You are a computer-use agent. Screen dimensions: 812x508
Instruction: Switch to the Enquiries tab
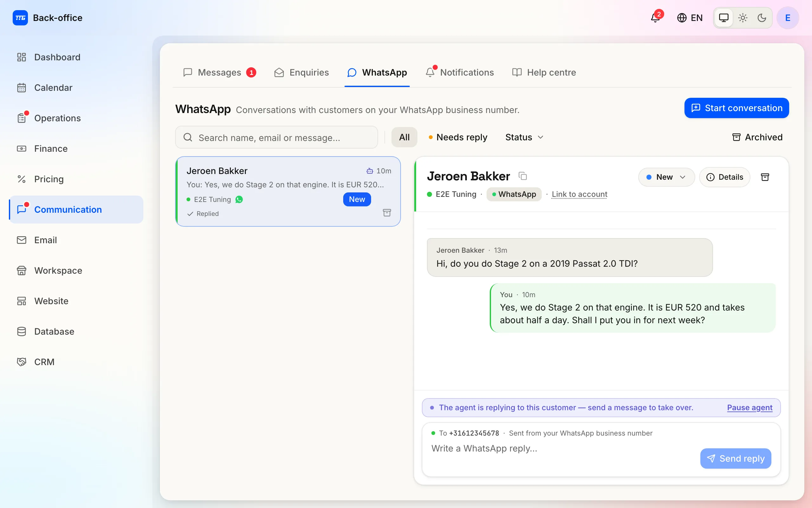tap(301, 72)
